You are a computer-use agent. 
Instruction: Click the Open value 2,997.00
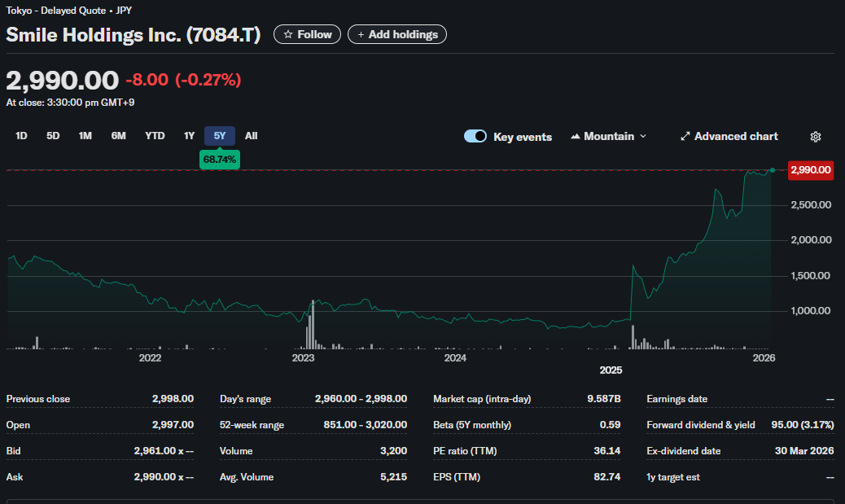[x=173, y=425]
